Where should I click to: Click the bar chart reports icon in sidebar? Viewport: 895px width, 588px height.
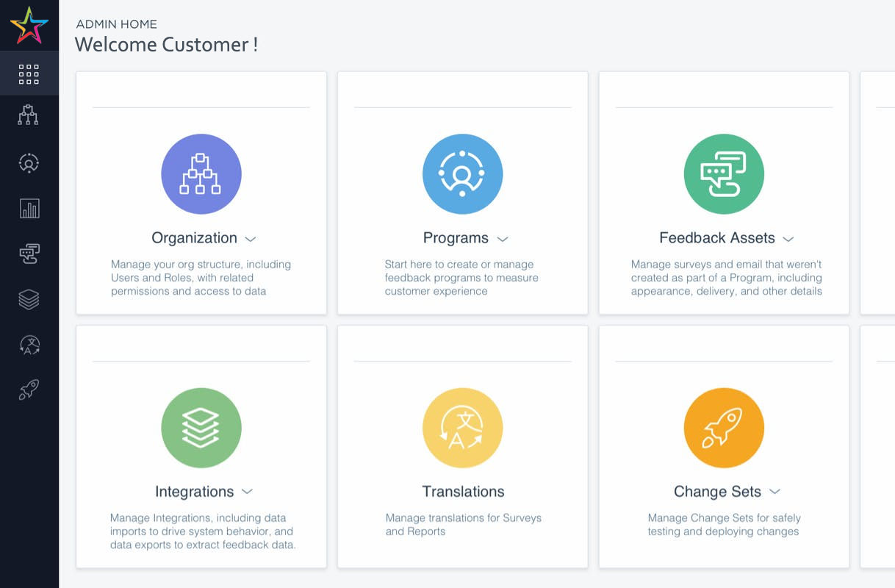coord(29,209)
